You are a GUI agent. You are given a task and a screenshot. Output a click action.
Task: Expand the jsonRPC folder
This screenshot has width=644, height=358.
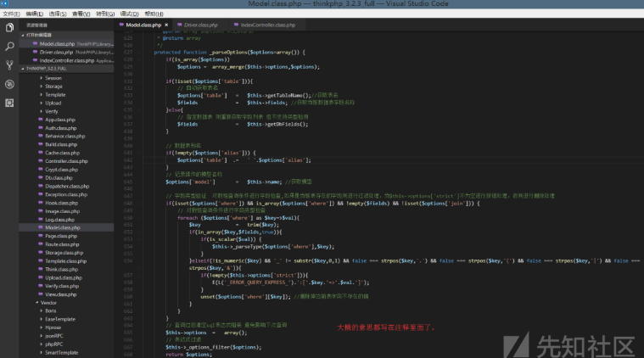click(x=41, y=336)
